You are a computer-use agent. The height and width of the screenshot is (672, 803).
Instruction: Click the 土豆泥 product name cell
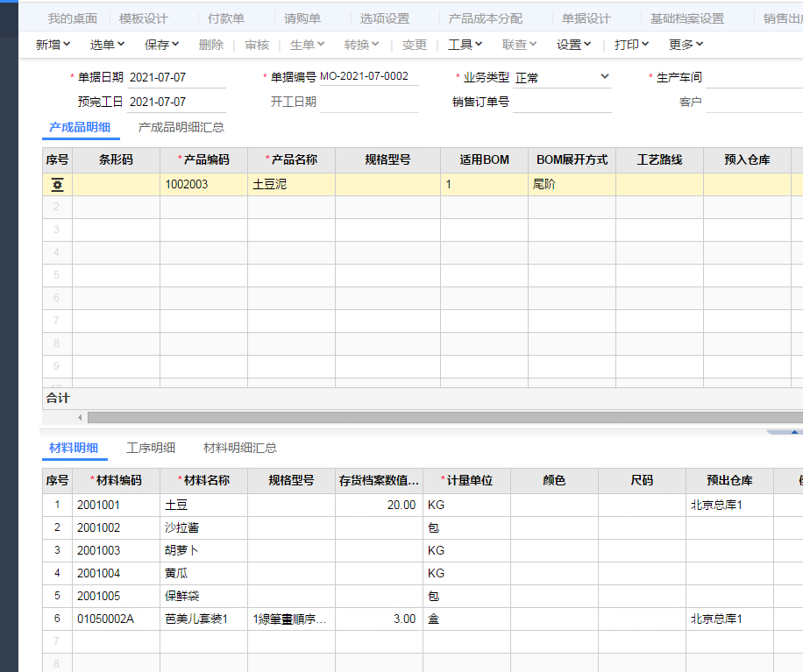291,184
